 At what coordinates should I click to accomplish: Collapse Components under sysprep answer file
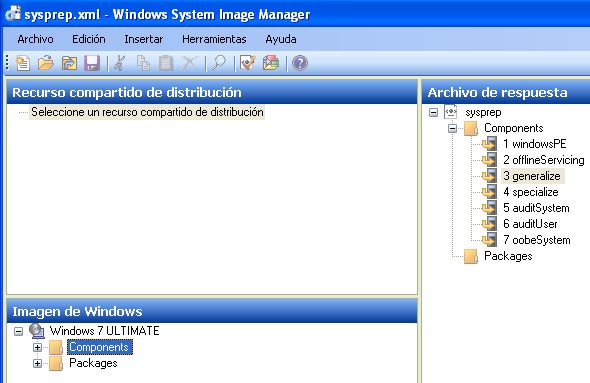click(453, 128)
